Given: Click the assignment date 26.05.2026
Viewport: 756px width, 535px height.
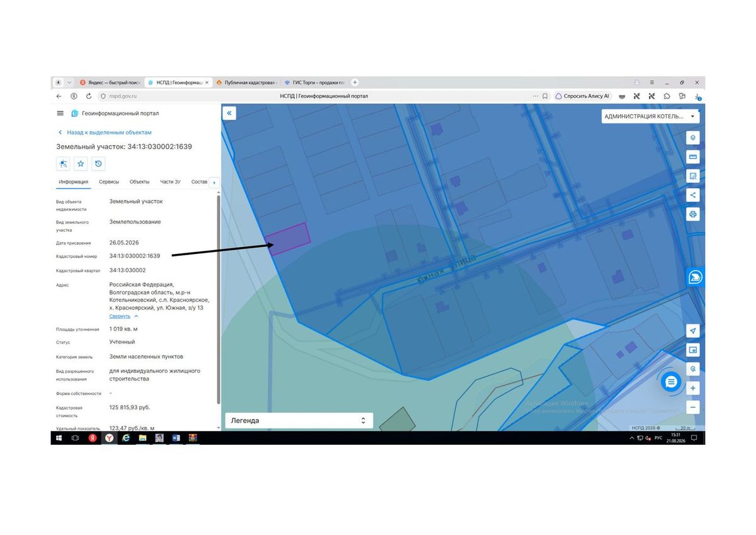Looking at the screenshot, I should coord(124,243).
